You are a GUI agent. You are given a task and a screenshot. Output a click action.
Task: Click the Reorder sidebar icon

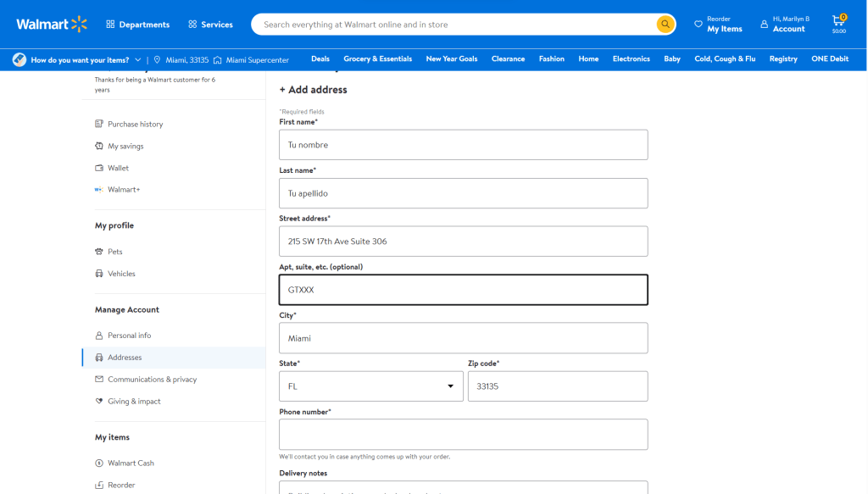[x=99, y=486]
